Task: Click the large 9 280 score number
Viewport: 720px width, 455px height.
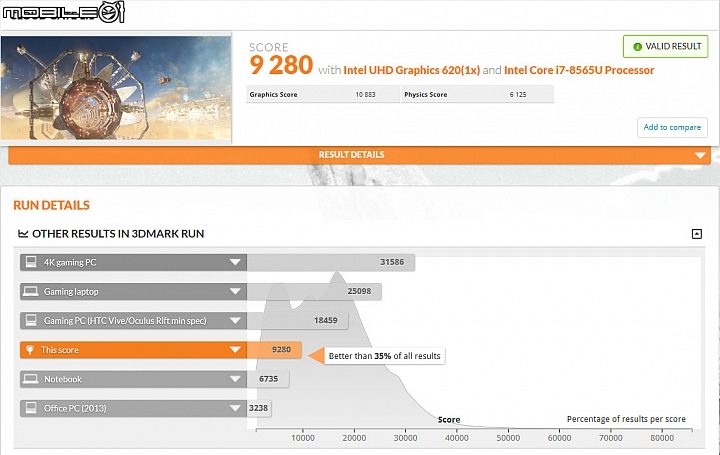Action: (x=281, y=65)
